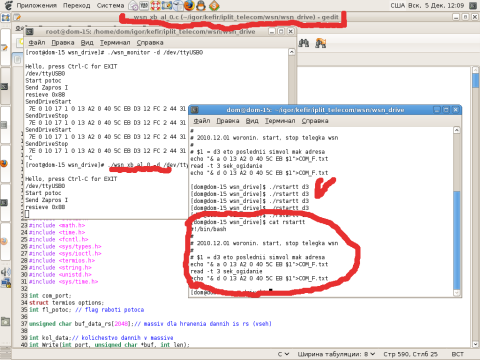
Task: Launch mail client from panel envelope icon
Action: pyautogui.click(x=133, y=5)
